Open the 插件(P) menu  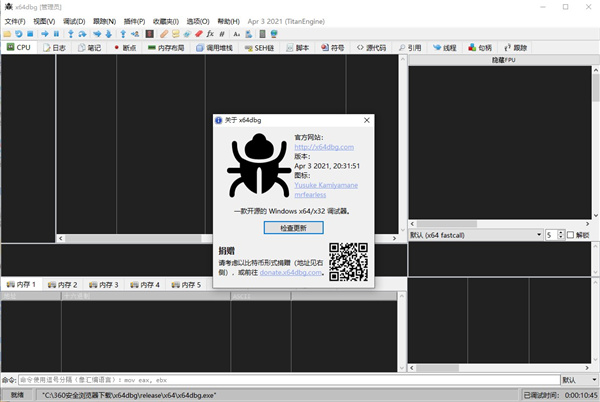click(134, 20)
